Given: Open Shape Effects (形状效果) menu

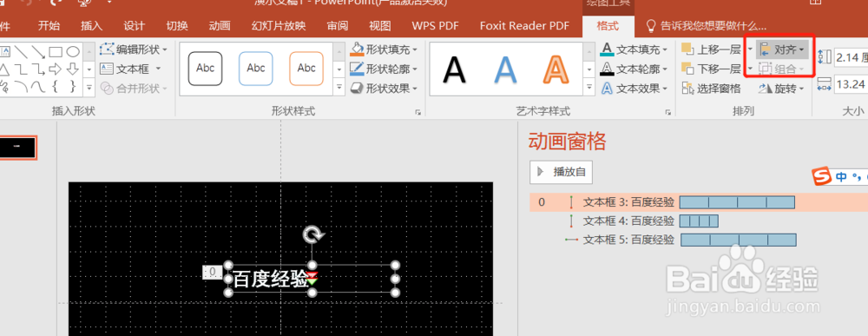Looking at the screenshot, I should [385, 88].
